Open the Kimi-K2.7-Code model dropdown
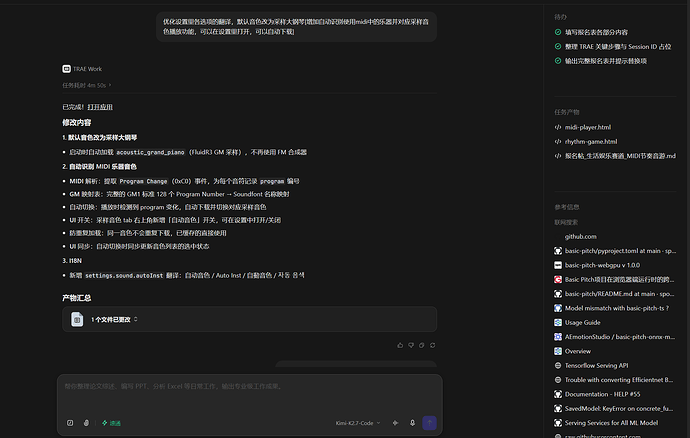690x438 pixels. pos(358,423)
